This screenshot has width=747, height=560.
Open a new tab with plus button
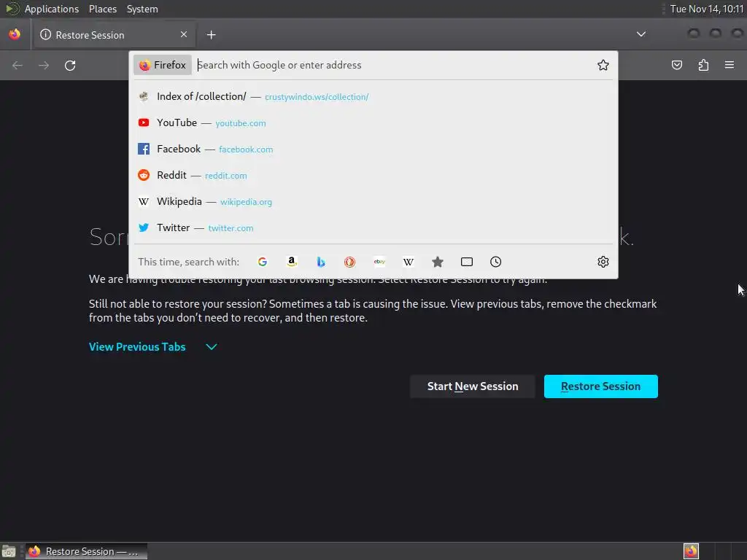(211, 35)
